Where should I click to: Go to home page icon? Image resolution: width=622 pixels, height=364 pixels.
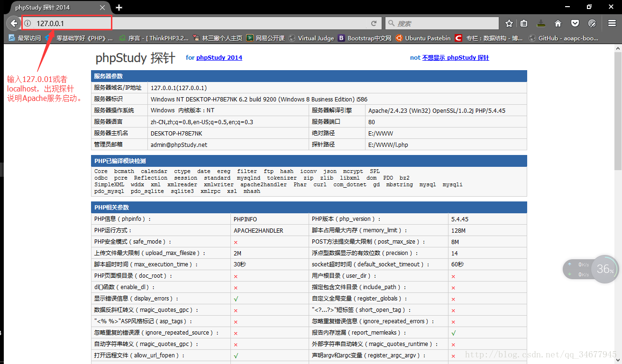coord(558,23)
